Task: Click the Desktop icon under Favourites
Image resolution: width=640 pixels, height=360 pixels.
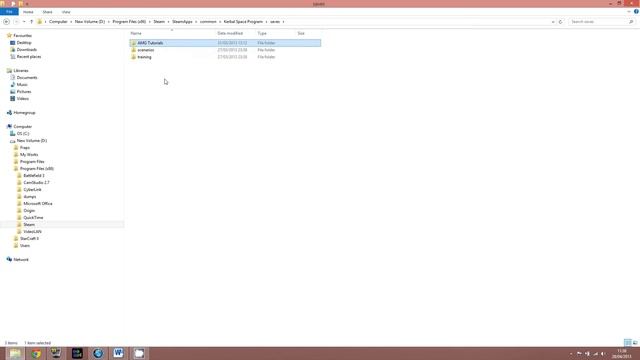Action: pos(13,42)
